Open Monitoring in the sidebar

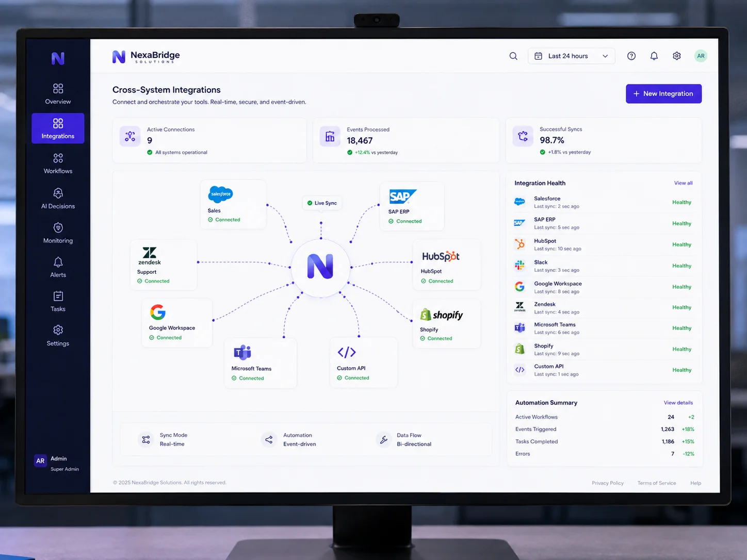(58, 233)
